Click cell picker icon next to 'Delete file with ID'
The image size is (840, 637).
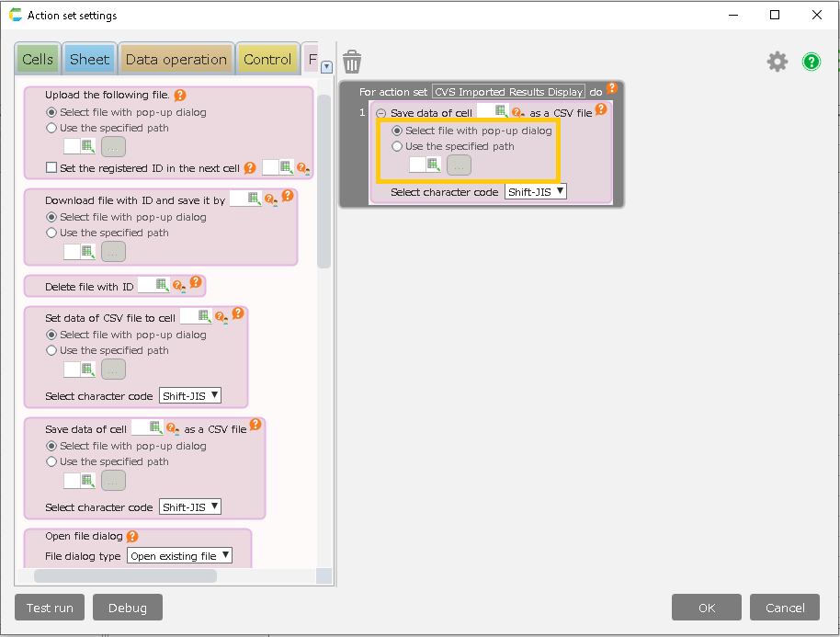[x=162, y=286]
